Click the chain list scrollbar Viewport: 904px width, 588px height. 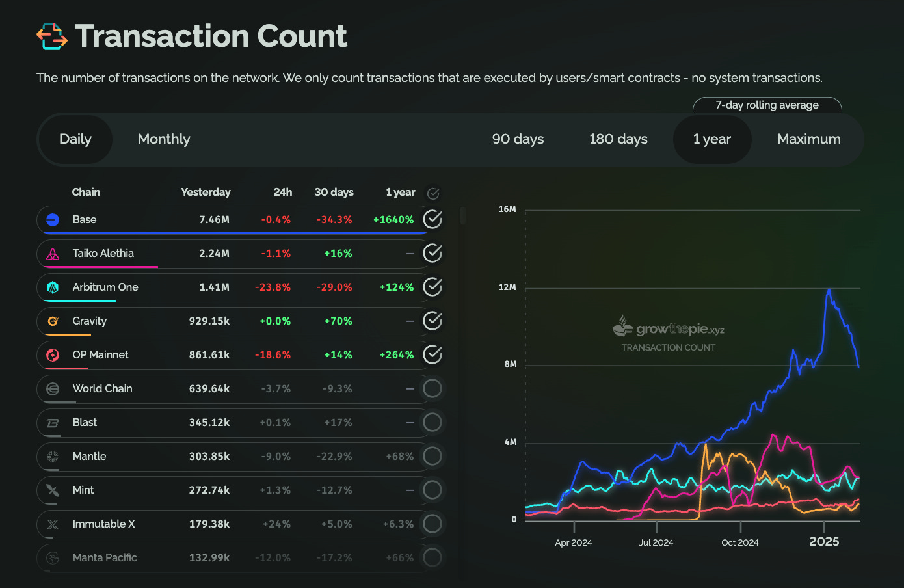coord(463,216)
